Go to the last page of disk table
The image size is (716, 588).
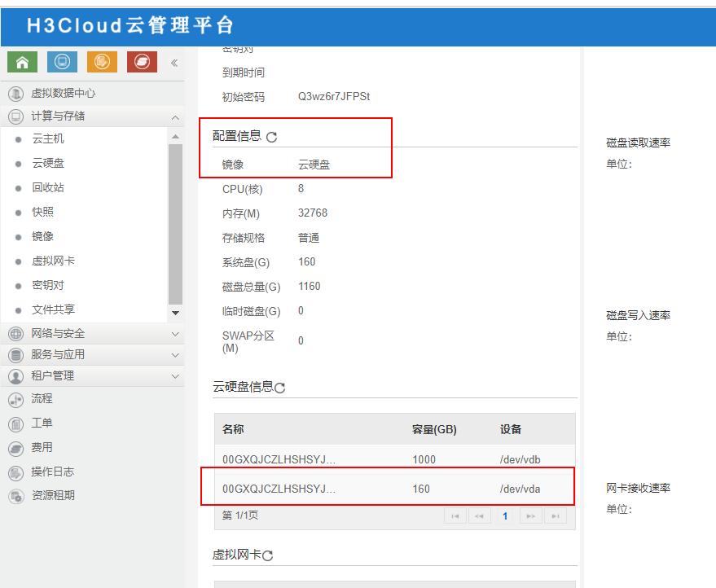click(x=556, y=516)
